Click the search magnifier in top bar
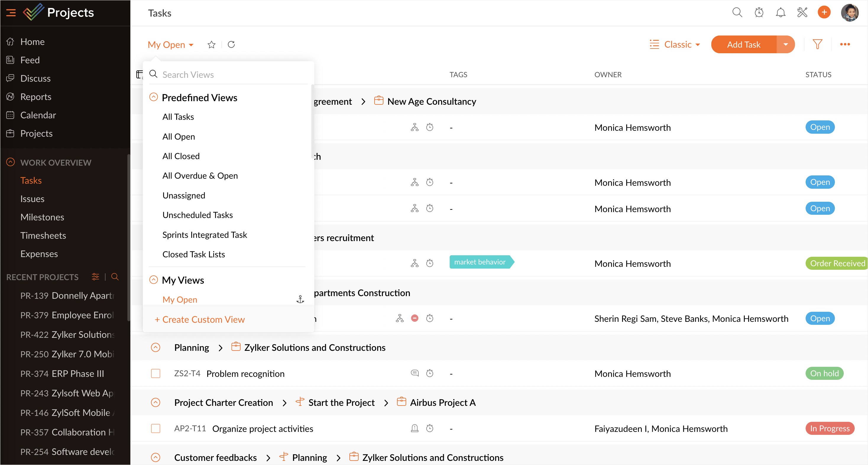The image size is (868, 465). click(x=737, y=12)
